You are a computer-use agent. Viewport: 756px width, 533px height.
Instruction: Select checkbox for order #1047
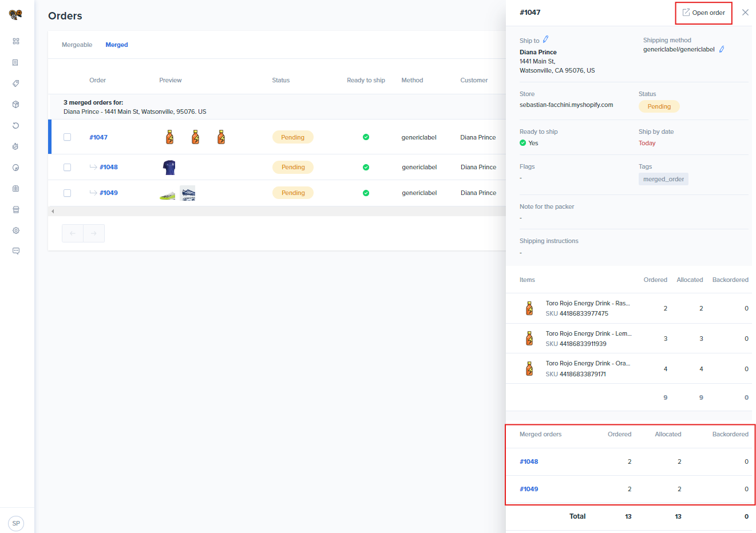[x=68, y=137]
